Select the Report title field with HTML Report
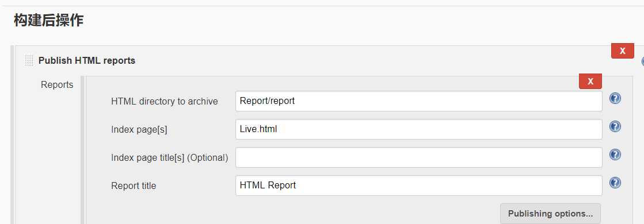The width and height of the screenshot is (644, 224). 418,186
